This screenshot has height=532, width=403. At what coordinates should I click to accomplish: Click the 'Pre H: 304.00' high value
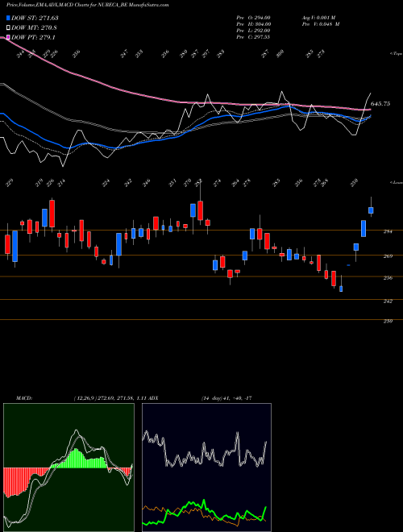(x=253, y=23)
